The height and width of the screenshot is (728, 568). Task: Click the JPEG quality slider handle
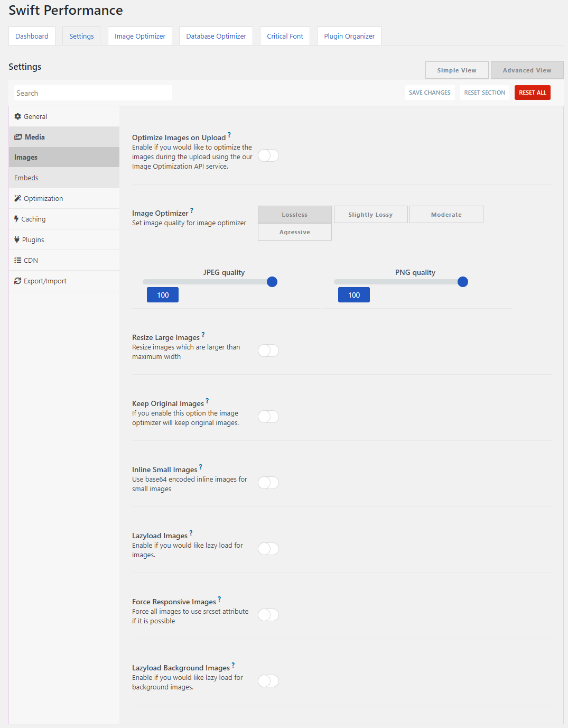point(272,282)
